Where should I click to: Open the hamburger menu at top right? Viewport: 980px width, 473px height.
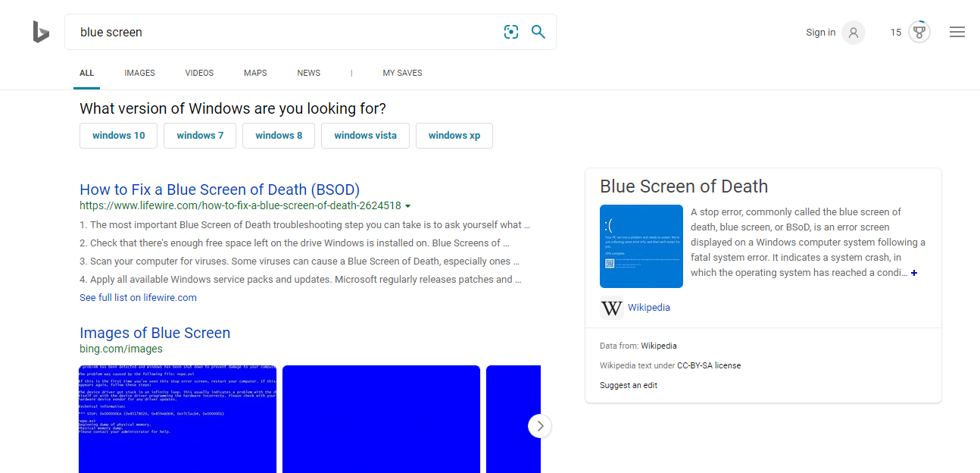pos(957,31)
